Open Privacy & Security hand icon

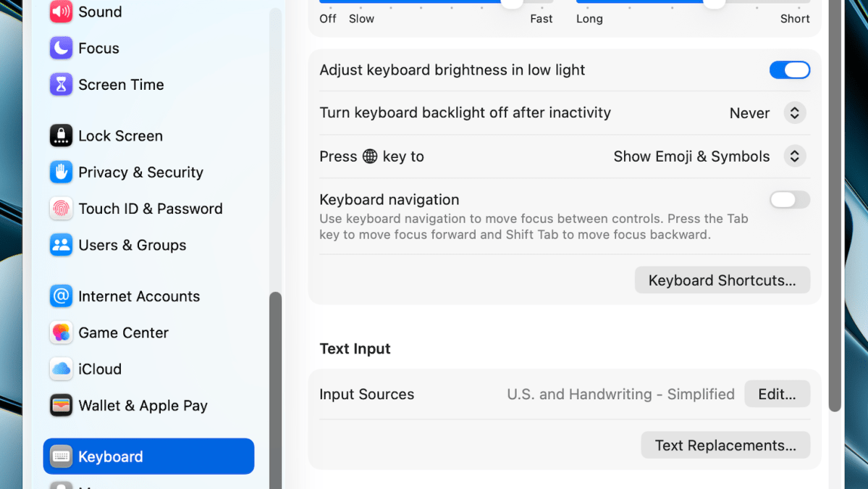61,172
